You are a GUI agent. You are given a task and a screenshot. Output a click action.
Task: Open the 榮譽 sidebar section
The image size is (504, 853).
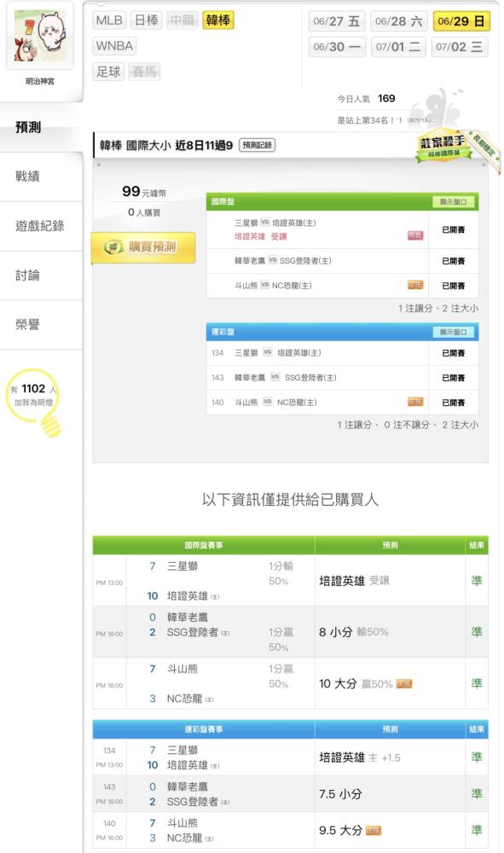click(x=41, y=325)
